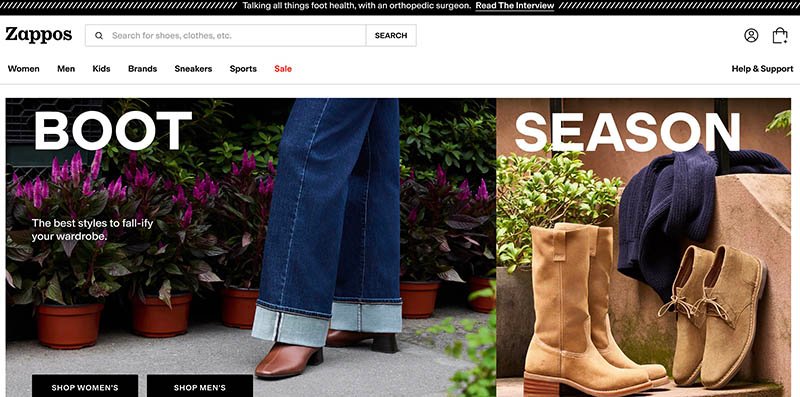Follow the Read The Interview link
This screenshot has width=800, height=397.
[x=515, y=6]
